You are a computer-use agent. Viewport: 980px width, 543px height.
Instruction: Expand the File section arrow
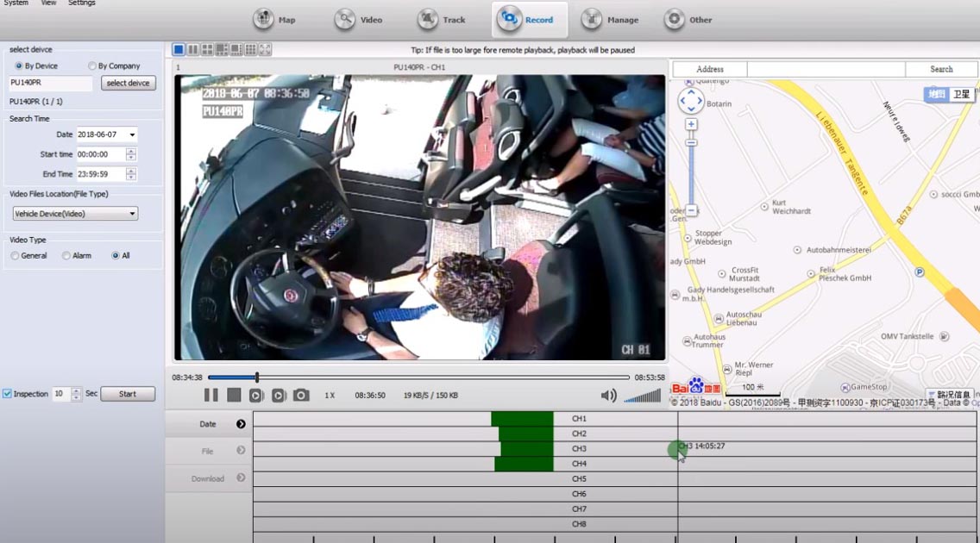point(241,450)
